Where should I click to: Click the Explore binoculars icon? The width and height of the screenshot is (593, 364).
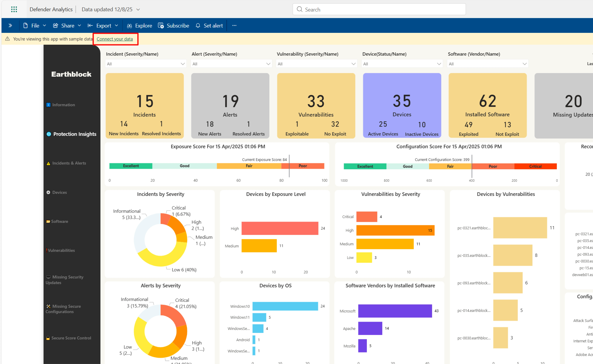pyautogui.click(x=129, y=26)
